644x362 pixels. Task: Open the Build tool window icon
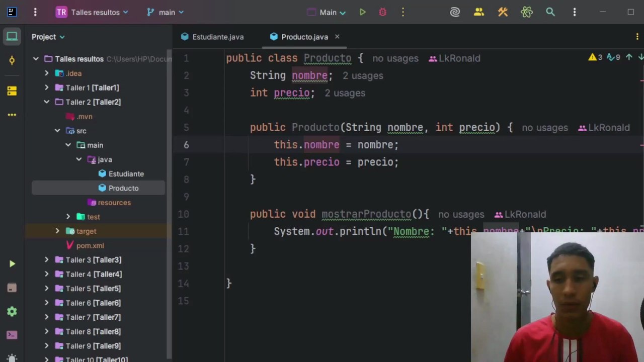click(12, 288)
